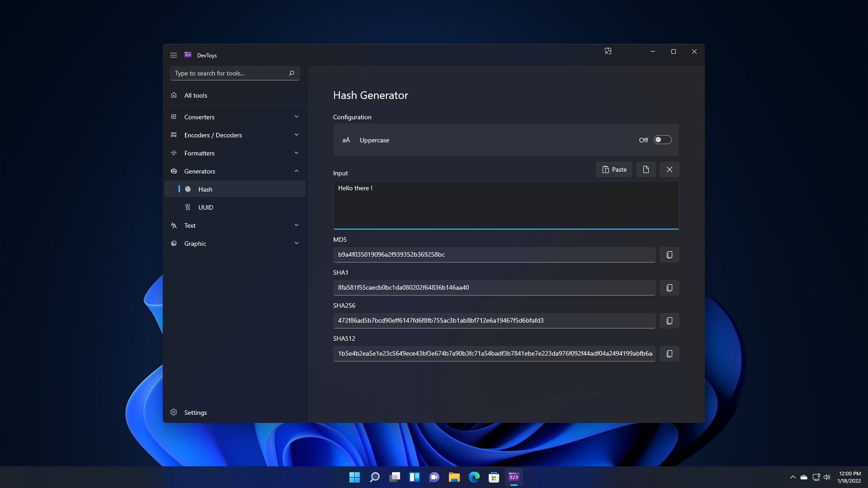Viewport: 868px width, 488px height.
Task: Click search magnifier in tools box
Action: click(x=292, y=73)
